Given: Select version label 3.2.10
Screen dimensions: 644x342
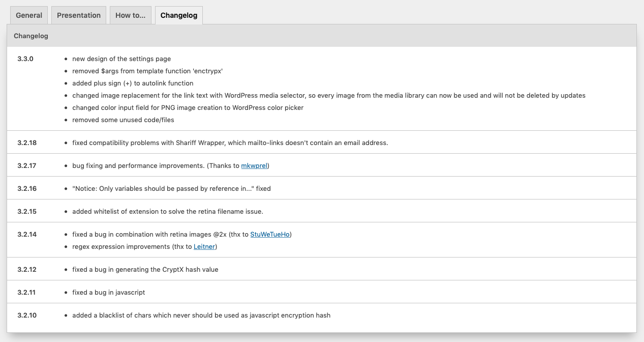Looking at the screenshot, I should pyautogui.click(x=27, y=315).
